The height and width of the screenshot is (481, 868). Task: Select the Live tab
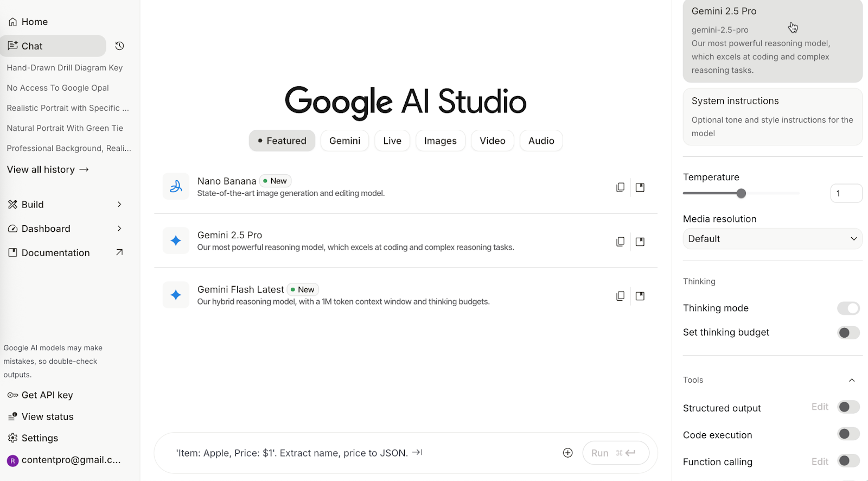tap(392, 141)
